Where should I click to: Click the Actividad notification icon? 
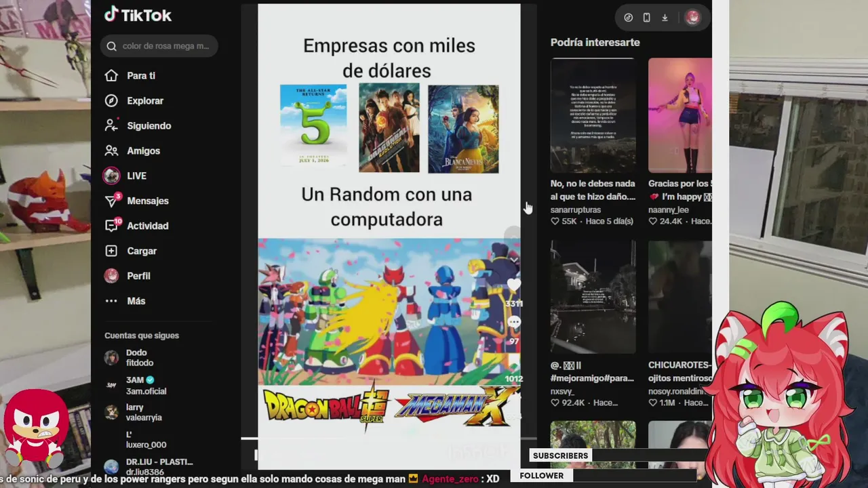[112, 226]
